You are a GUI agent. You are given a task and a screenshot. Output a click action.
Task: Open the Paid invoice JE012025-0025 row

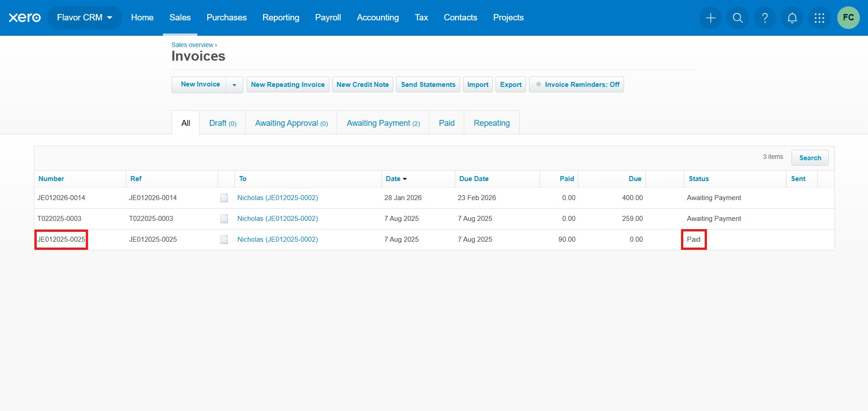(61, 239)
